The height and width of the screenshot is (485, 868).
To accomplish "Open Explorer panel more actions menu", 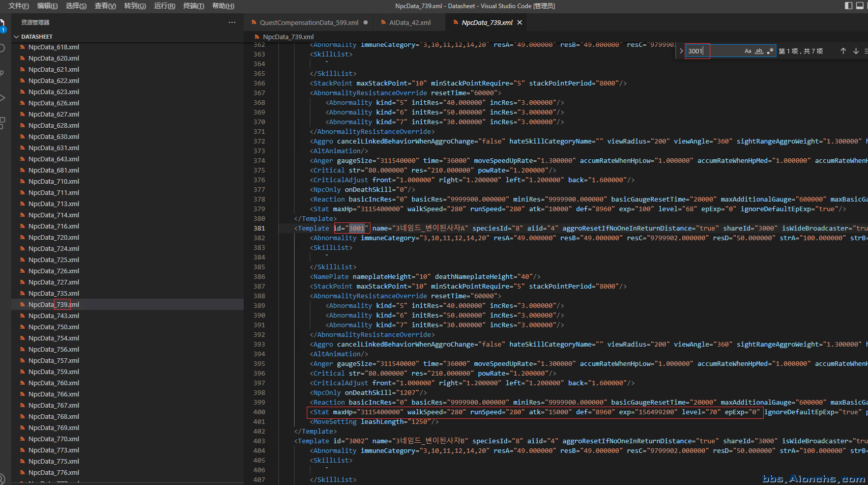I will 232,22.
